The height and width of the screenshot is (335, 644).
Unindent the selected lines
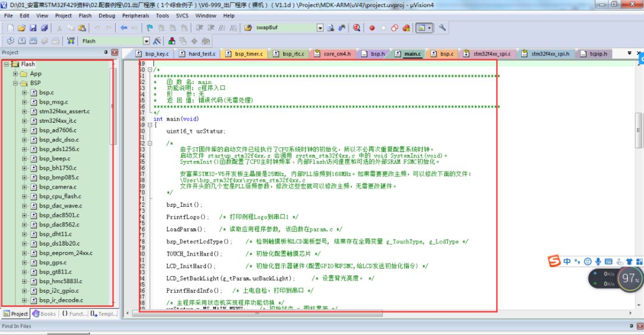[210, 28]
